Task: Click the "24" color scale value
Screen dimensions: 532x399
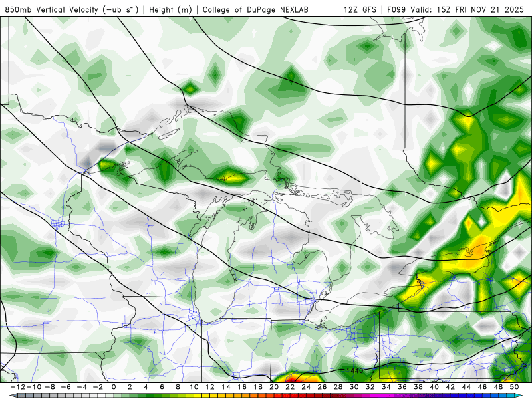Action: [306, 387]
